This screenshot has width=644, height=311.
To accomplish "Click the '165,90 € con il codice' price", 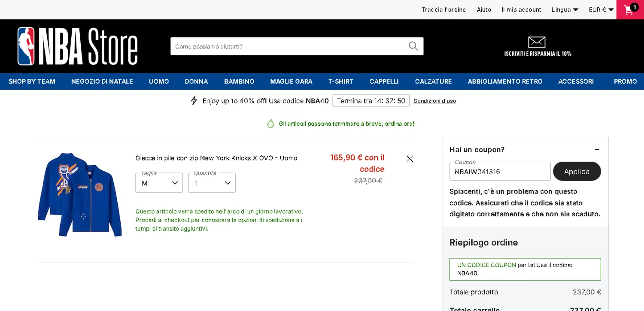I will point(357,163).
